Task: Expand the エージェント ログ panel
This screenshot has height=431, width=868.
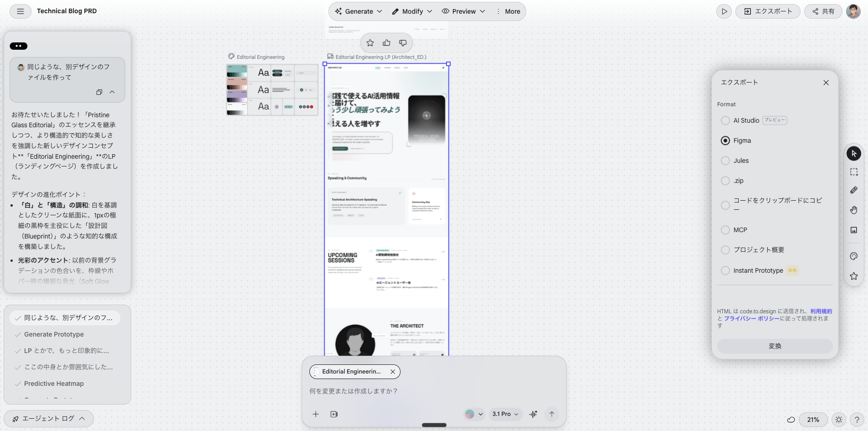Action: 49,419
